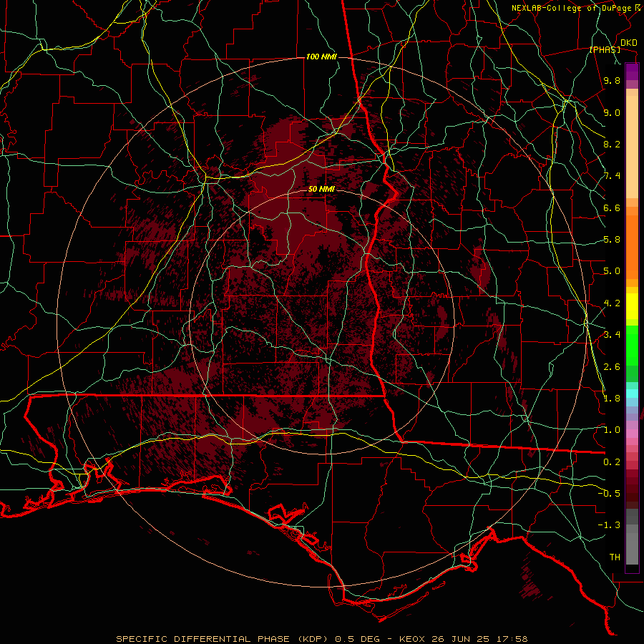
Task: Click the 9.8 value on the color scale
Action: click(612, 80)
